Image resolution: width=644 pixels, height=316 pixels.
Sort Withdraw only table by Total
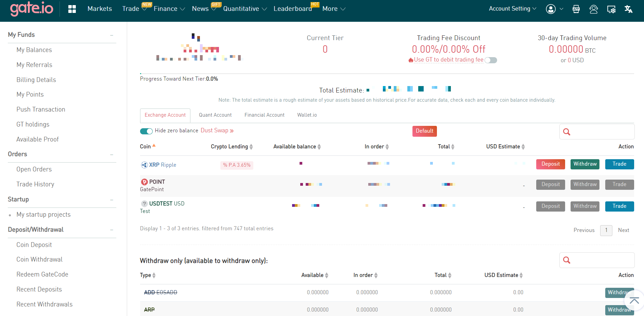pos(450,276)
